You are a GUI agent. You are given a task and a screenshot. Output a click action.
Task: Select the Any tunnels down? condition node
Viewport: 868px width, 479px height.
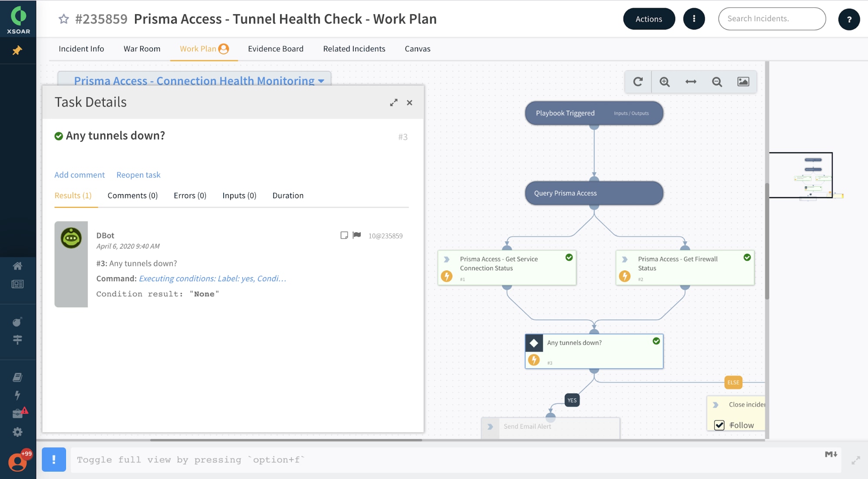coord(594,351)
